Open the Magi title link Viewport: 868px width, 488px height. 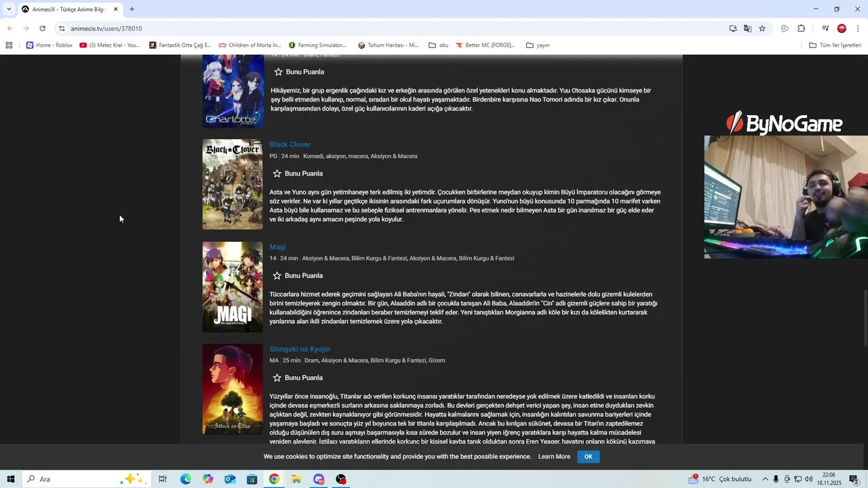pos(277,247)
